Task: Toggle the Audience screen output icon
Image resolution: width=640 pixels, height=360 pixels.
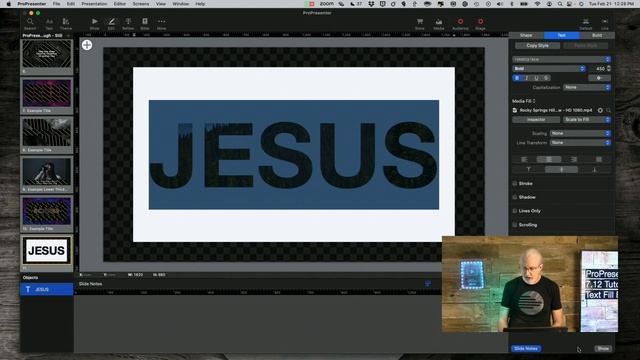Action: pyautogui.click(x=460, y=23)
